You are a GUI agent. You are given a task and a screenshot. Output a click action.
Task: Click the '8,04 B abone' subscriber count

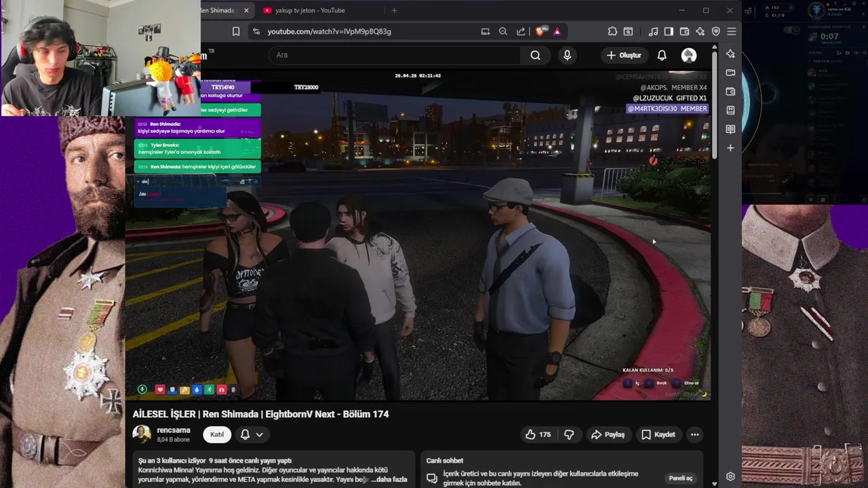(173, 440)
